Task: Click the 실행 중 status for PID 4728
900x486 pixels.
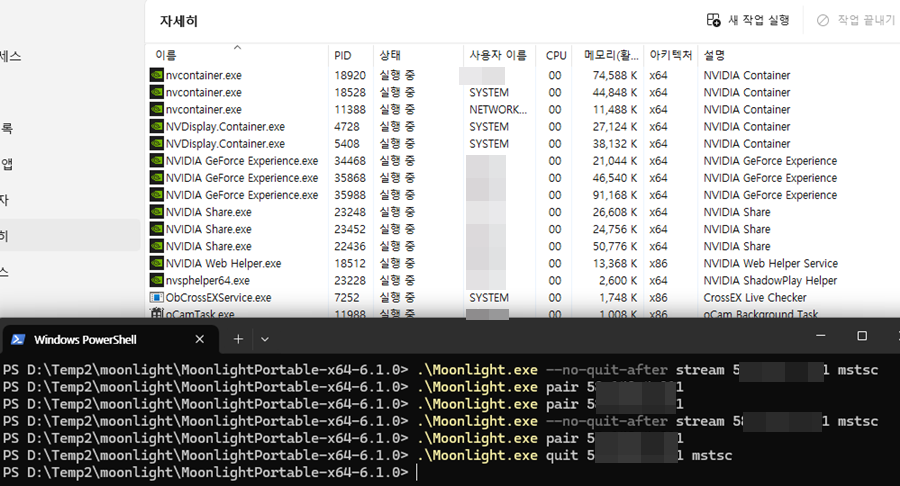Action: [x=397, y=127]
